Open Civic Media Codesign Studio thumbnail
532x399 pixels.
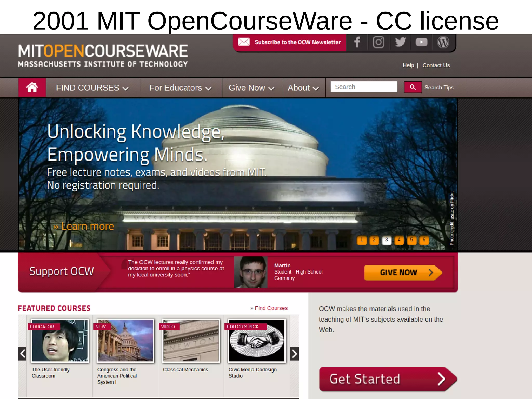coord(257,341)
